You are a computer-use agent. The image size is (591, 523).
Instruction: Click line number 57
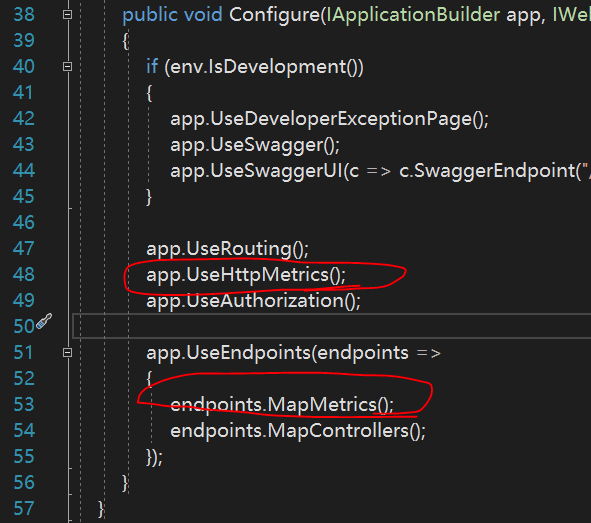[x=24, y=509]
